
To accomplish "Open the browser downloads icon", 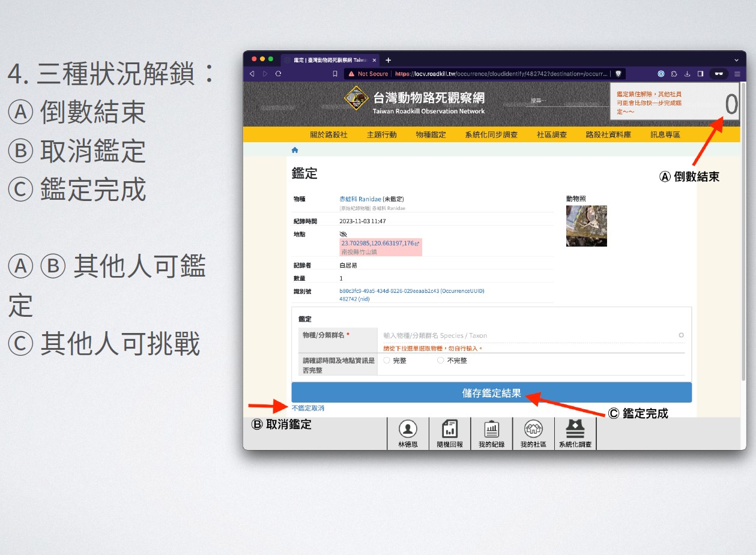I will pos(687,74).
